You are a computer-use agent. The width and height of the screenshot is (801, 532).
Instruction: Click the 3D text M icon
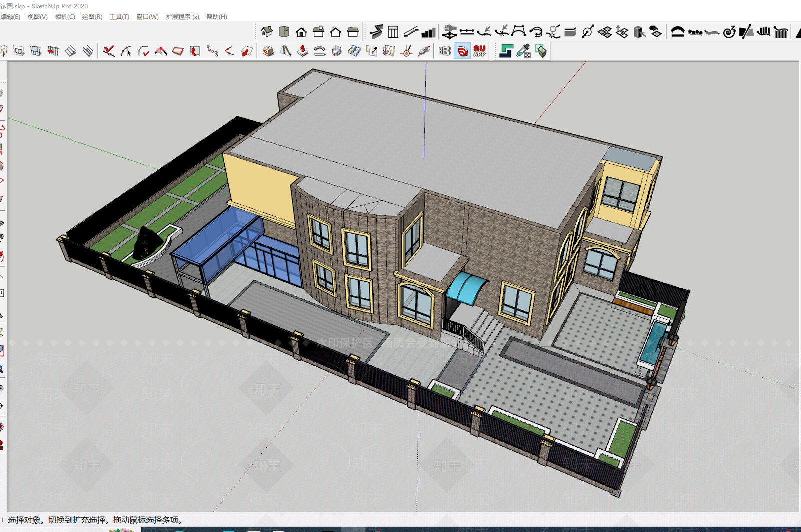coord(389,51)
